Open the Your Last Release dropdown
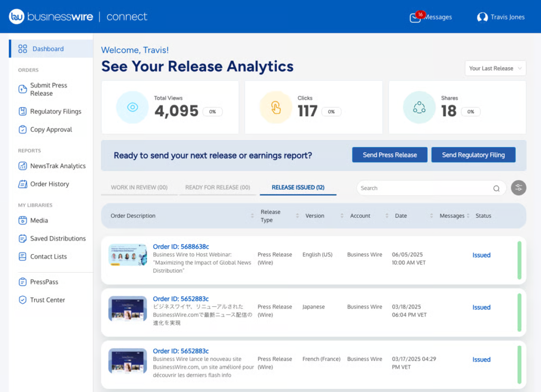 coord(495,68)
